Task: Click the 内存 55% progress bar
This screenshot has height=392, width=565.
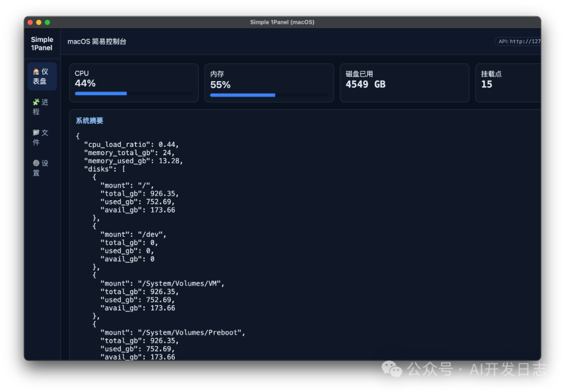Action: coord(269,95)
